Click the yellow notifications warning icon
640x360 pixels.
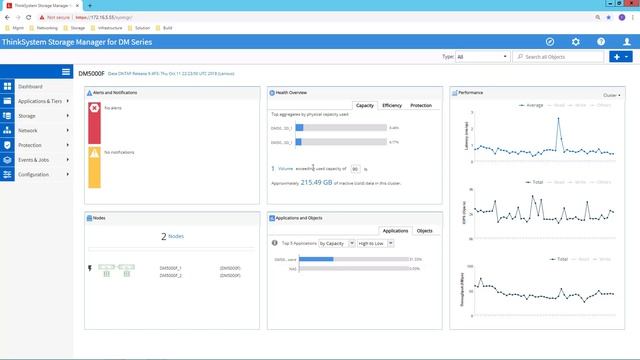[94, 153]
